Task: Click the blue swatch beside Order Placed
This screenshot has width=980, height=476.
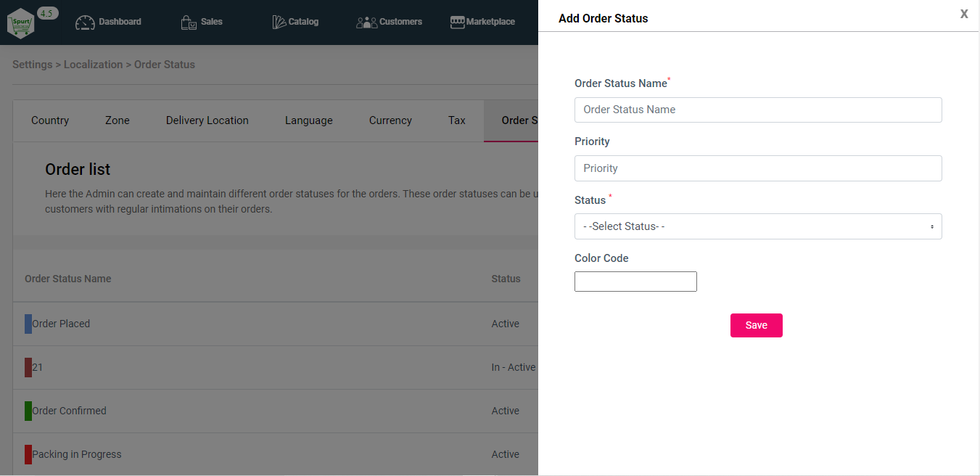Action: pos(28,324)
